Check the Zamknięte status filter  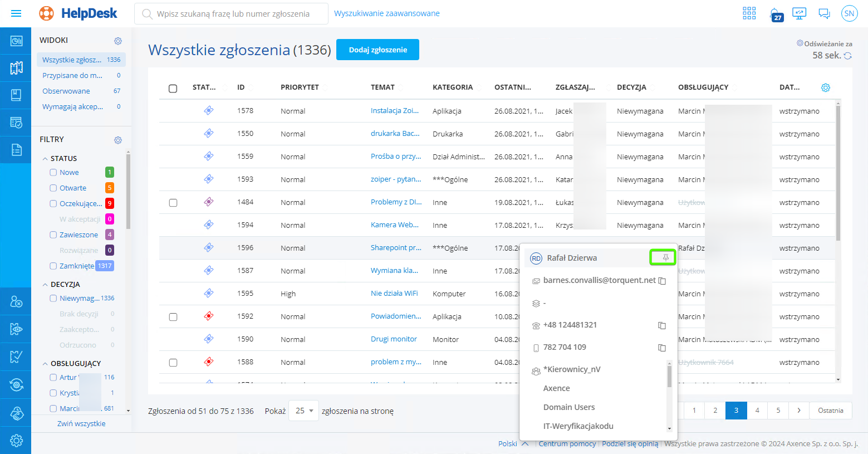click(x=53, y=266)
